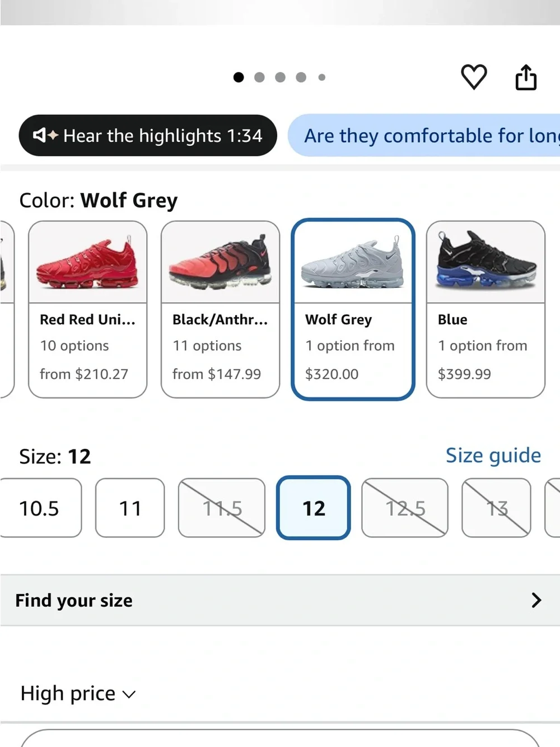This screenshot has width=560, height=747.
Task: Jump to the second image carousel dot
Action: pyautogui.click(x=259, y=77)
